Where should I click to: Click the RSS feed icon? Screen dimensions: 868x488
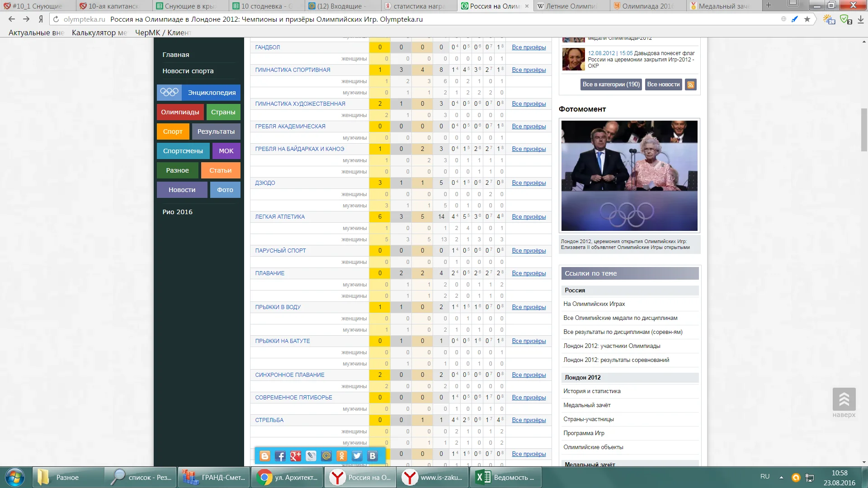(x=690, y=84)
